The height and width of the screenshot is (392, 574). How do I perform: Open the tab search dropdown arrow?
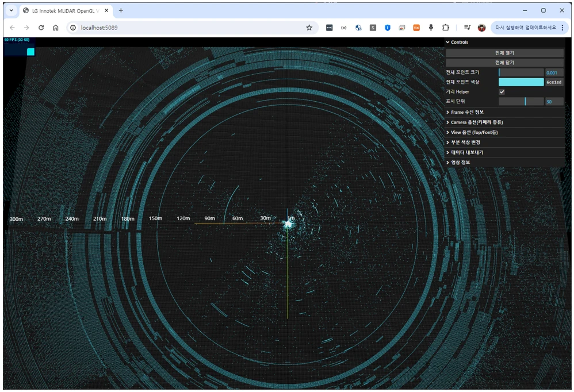[12, 10]
